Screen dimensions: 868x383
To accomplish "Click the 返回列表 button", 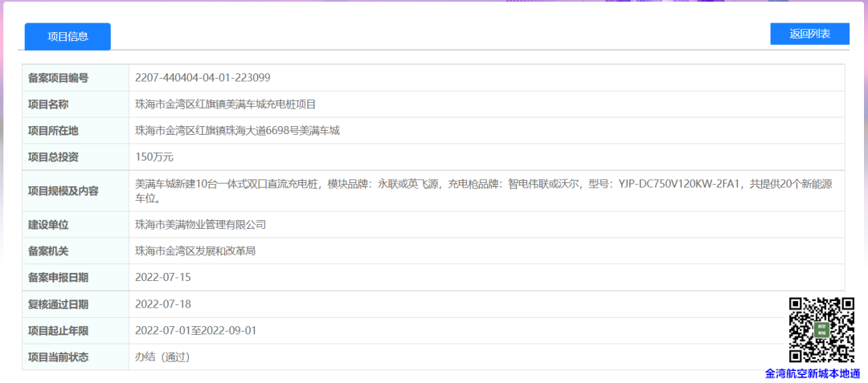I will click(810, 34).
